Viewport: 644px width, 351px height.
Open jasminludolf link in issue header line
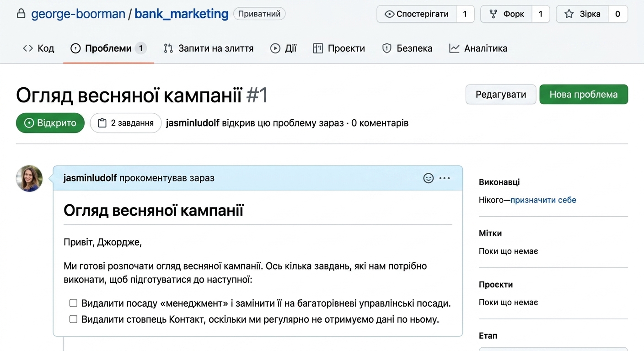point(193,123)
